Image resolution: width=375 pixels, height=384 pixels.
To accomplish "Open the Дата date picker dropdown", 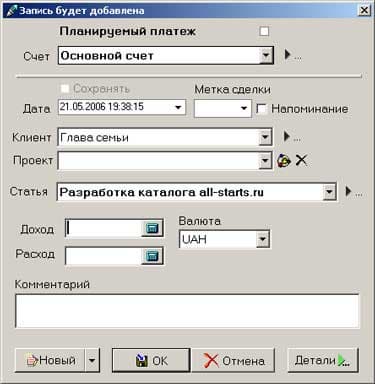I will coord(178,107).
